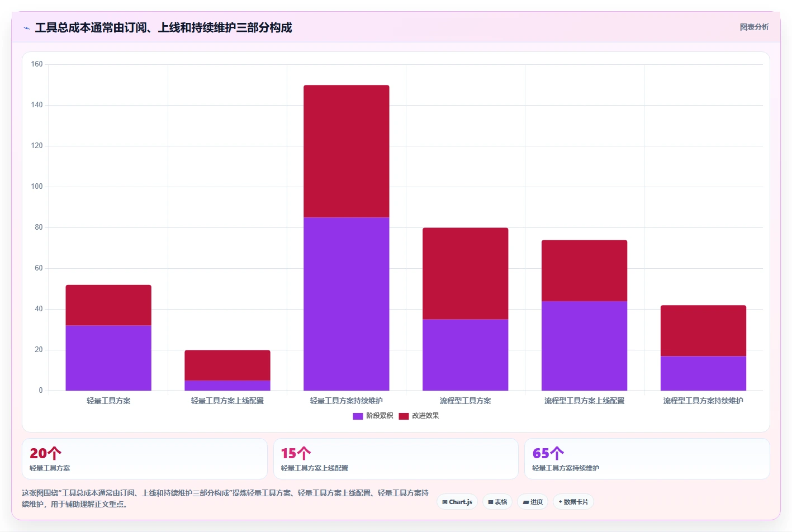Click the 轻量工具方案上线配置 x-axis label
This screenshot has height=532, width=792.
(x=227, y=401)
